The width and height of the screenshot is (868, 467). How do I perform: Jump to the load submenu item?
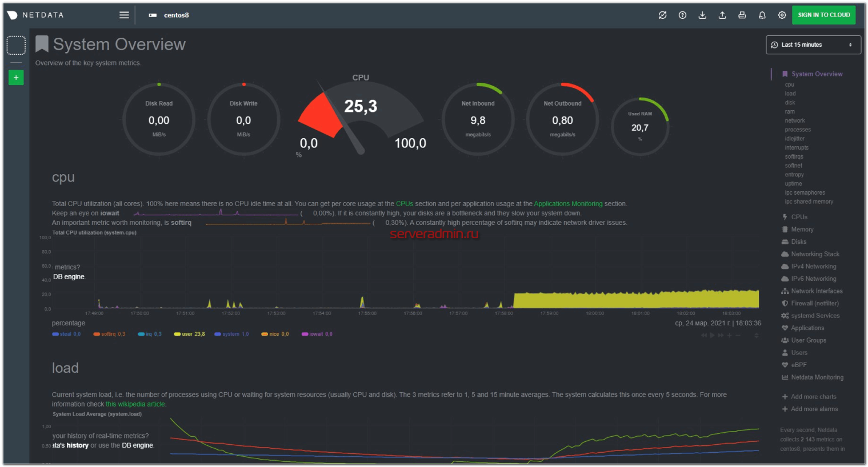pos(790,94)
